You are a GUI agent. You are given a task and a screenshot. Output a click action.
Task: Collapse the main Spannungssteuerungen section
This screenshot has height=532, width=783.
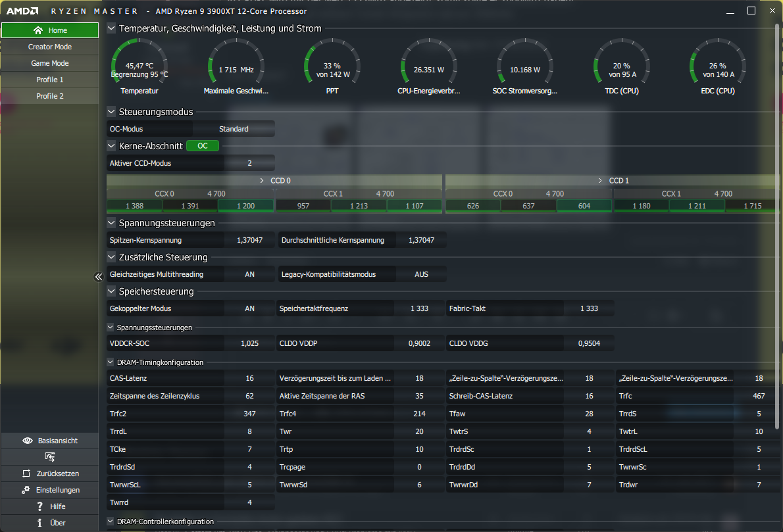[x=111, y=222]
